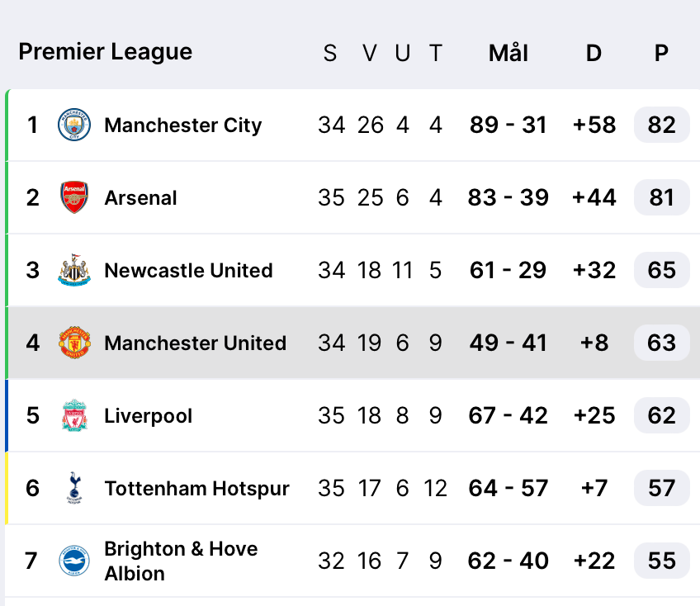Screen dimensions: 700x606
Task: Click Manchester City's 82 points badge
Action: coord(661,125)
